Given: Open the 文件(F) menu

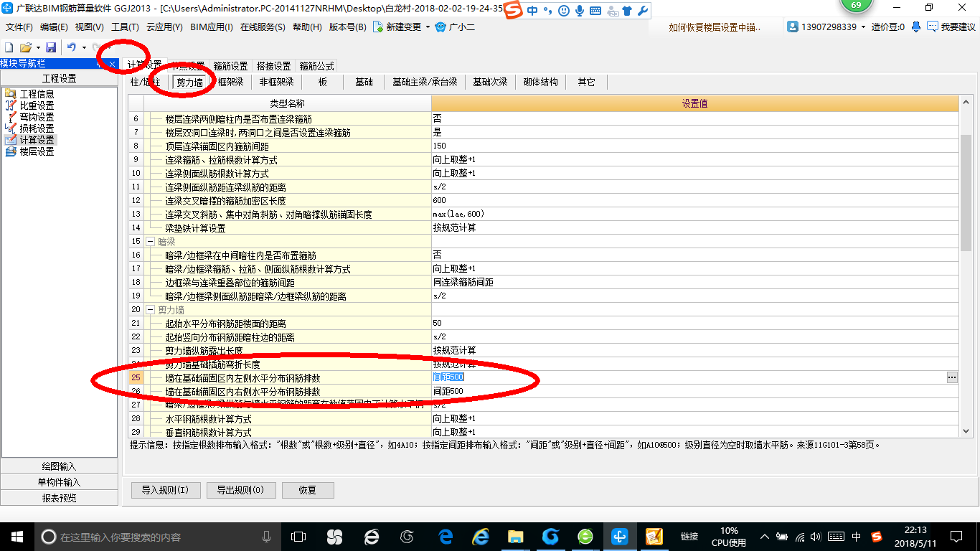Looking at the screenshot, I should pyautogui.click(x=19, y=27).
